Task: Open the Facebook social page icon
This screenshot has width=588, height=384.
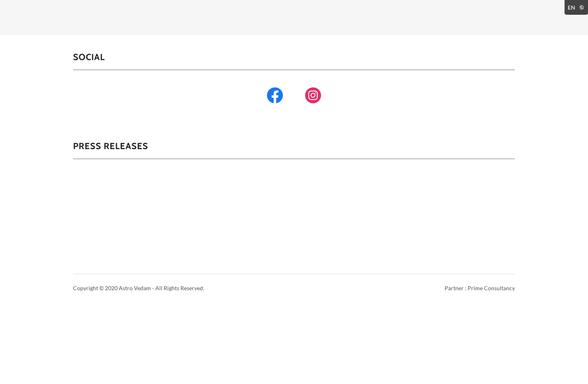Action: (275, 95)
